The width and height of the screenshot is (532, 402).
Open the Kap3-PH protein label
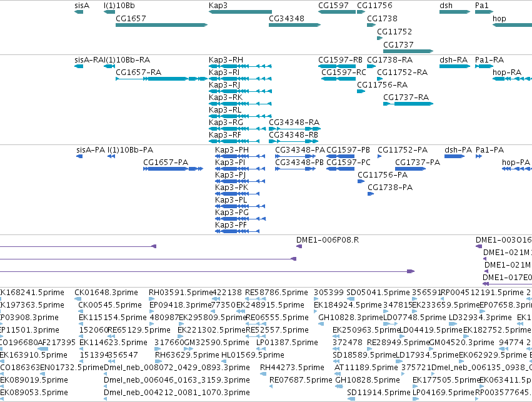232,150
